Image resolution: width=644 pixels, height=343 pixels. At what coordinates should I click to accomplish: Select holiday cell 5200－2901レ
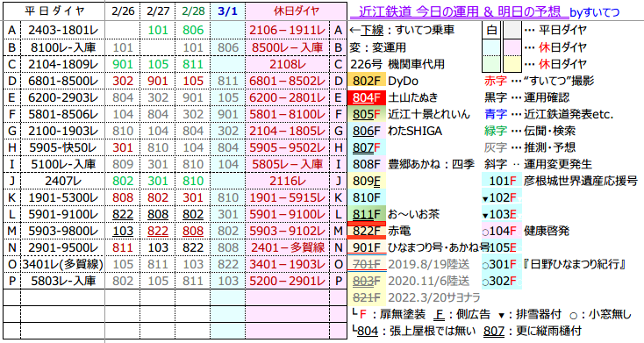(288, 281)
